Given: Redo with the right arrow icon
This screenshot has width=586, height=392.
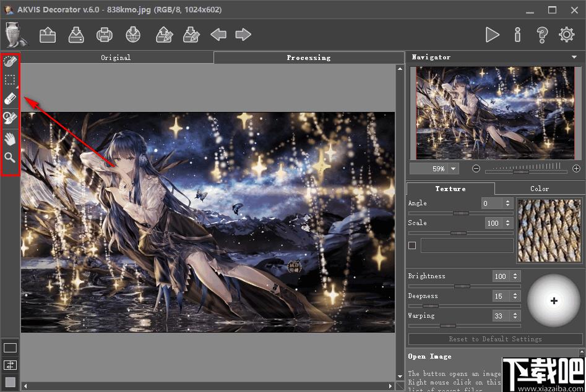Looking at the screenshot, I should point(243,35).
